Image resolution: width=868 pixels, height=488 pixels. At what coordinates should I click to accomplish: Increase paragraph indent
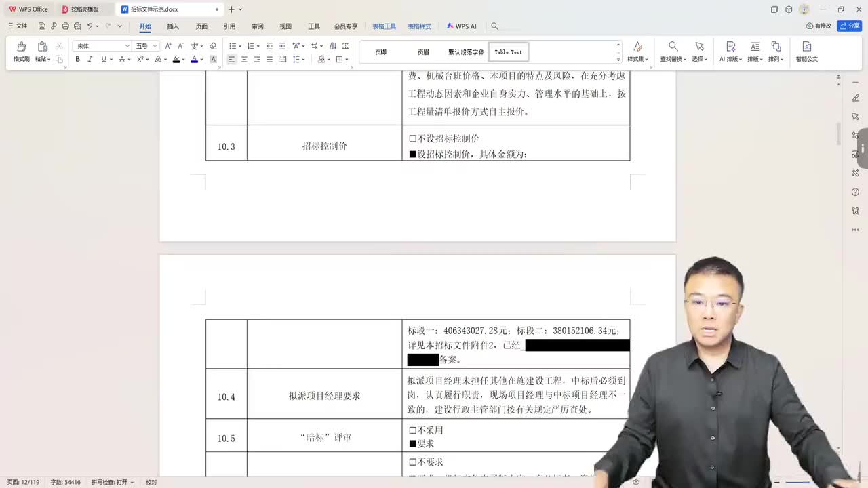(282, 46)
